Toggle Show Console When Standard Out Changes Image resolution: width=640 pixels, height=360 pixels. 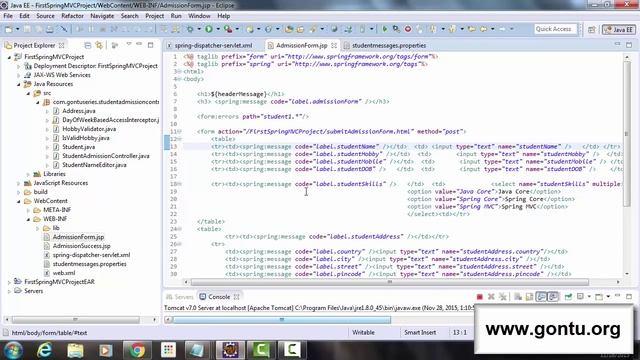tap(541, 297)
